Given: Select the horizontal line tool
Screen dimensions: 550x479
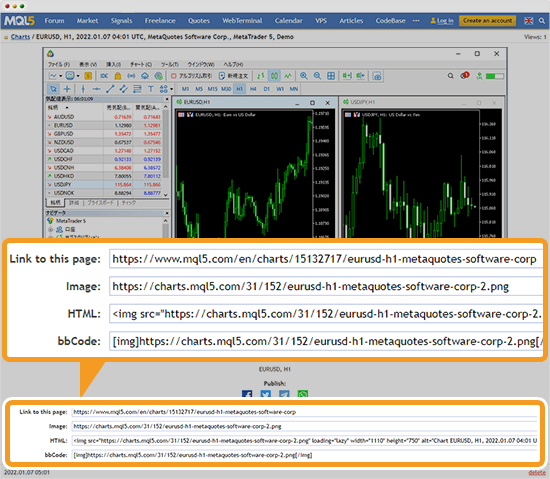Looking at the screenshot, I should click(96, 89).
